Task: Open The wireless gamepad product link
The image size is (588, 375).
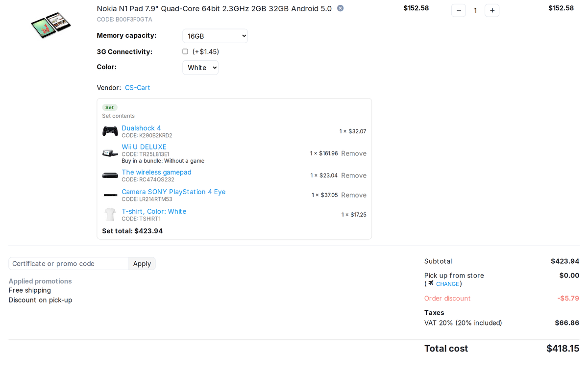Action: tap(156, 172)
